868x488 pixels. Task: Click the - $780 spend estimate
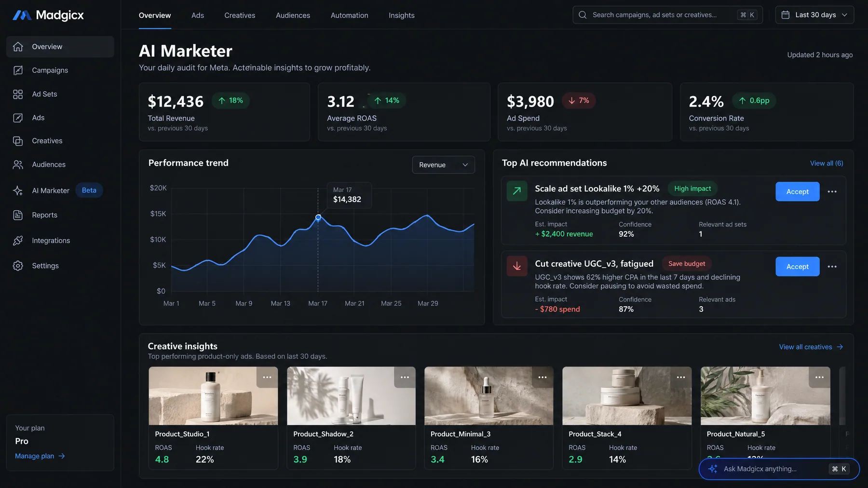coord(557,309)
